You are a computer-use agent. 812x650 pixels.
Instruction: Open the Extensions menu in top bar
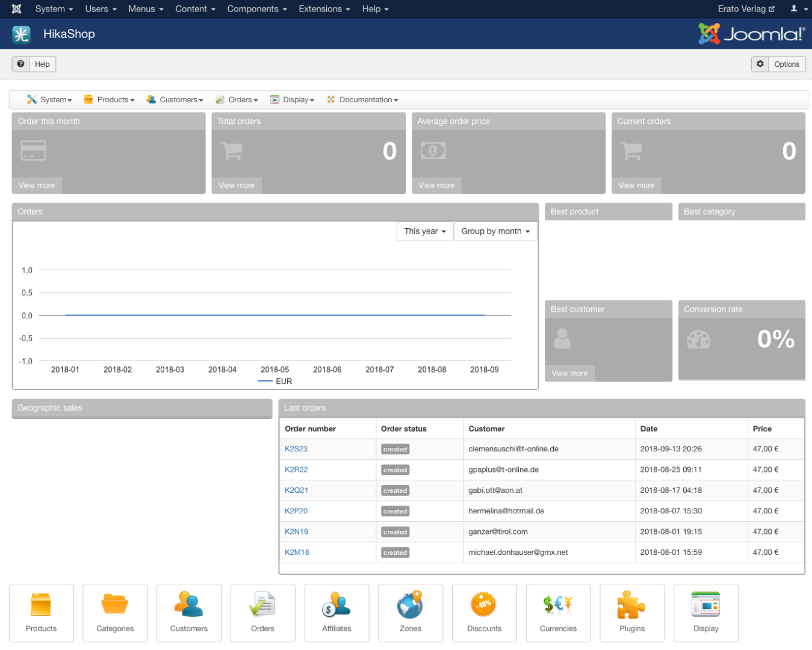[324, 9]
